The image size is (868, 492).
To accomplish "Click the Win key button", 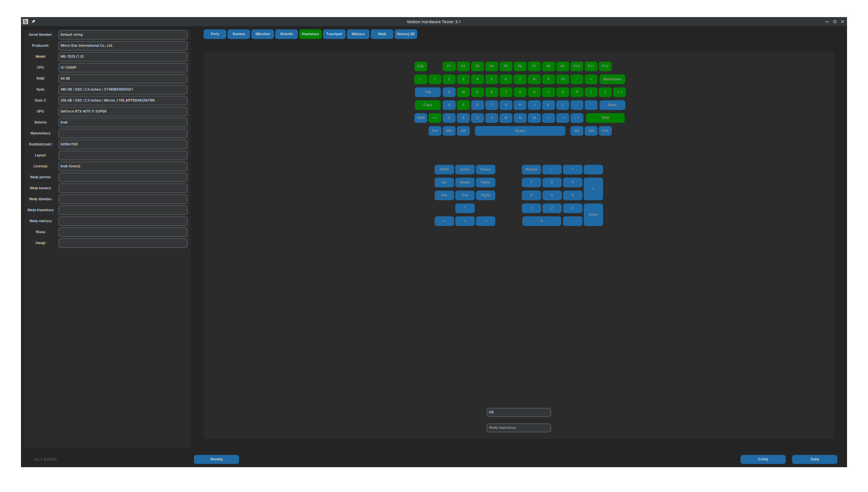I will [x=449, y=131].
